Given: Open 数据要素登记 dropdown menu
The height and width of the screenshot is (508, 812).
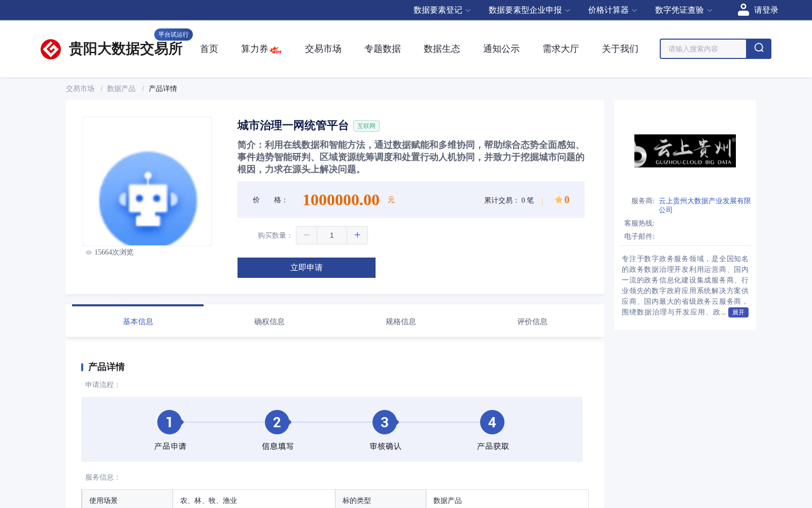Looking at the screenshot, I should [x=442, y=10].
